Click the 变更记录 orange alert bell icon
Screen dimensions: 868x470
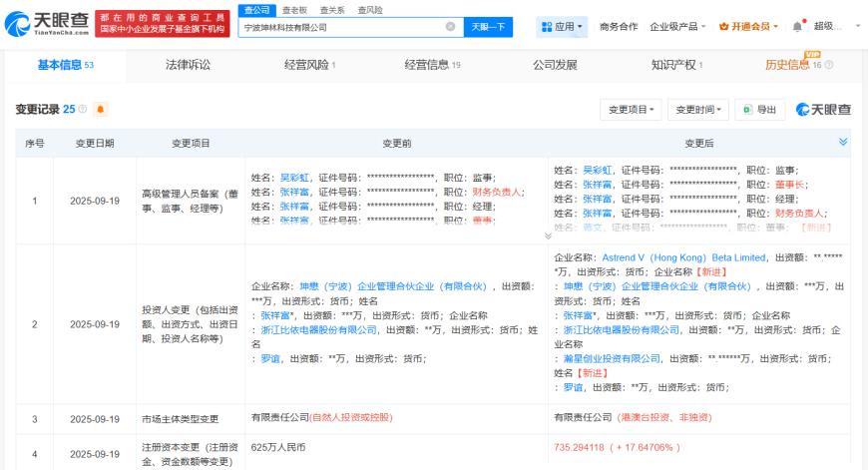(x=100, y=109)
